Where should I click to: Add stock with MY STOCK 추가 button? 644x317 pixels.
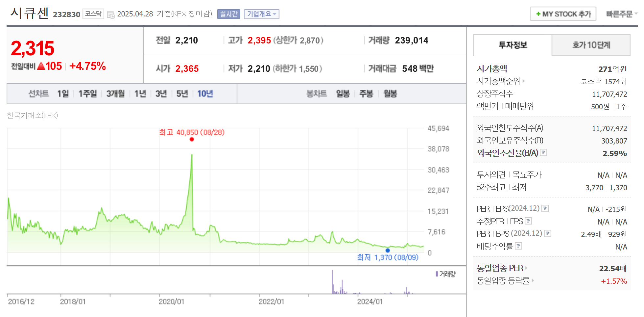pyautogui.click(x=563, y=14)
